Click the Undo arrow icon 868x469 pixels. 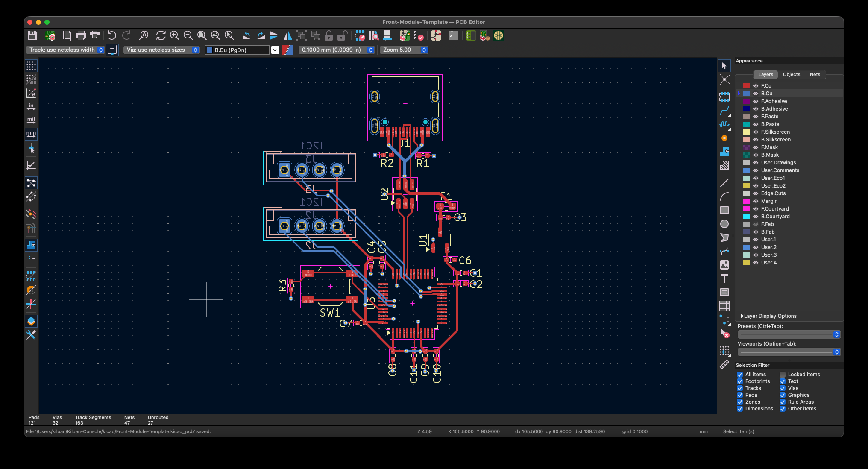(112, 35)
